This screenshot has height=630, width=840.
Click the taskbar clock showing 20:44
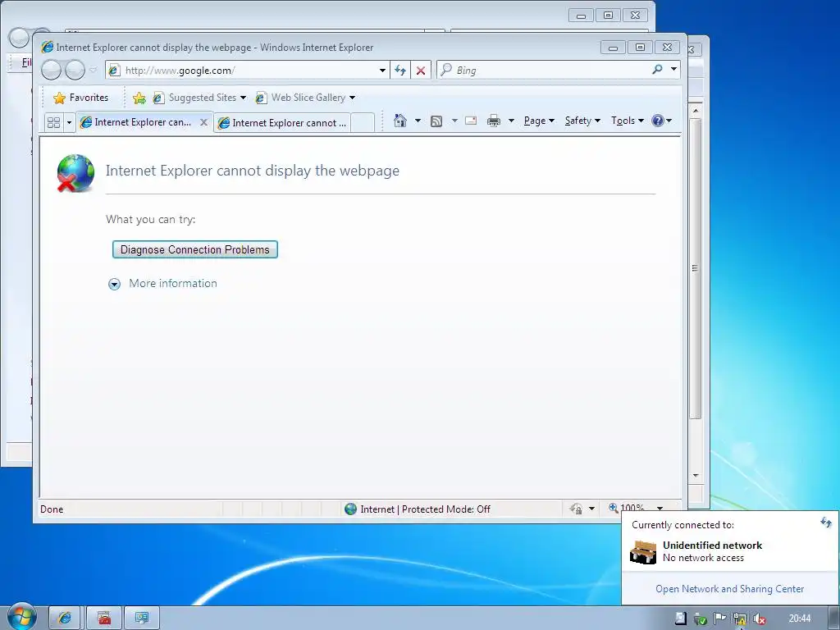(799, 619)
